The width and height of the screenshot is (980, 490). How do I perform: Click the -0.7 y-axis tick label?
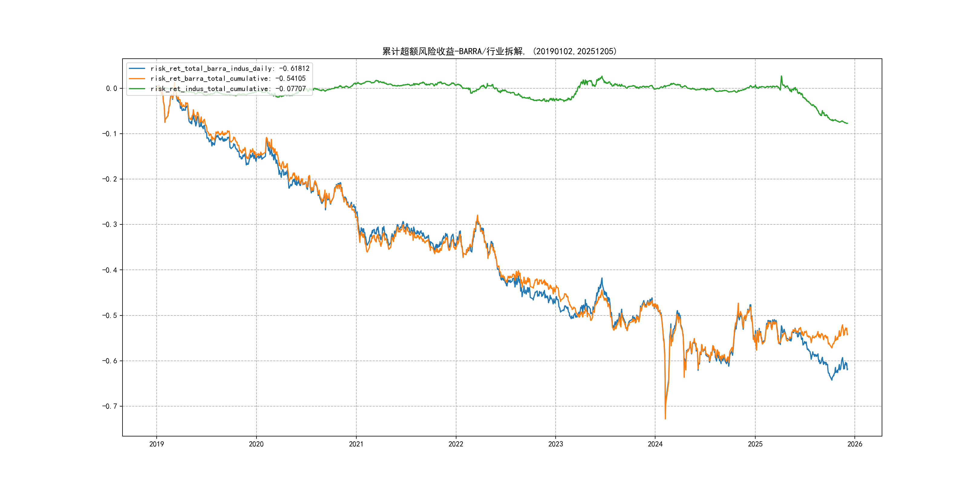click(109, 406)
